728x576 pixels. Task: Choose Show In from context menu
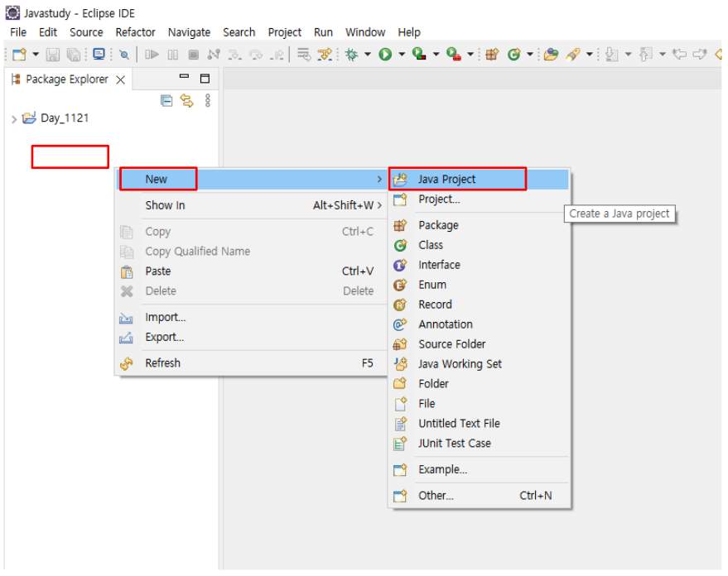(x=251, y=205)
